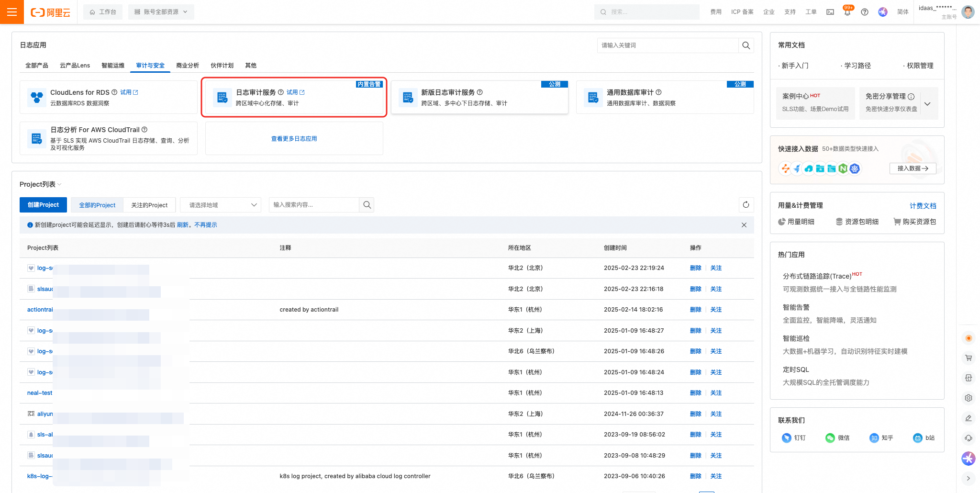Click the 钉钉 contact icon
Viewport: 980px width, 493px height.
click(787, 438)
